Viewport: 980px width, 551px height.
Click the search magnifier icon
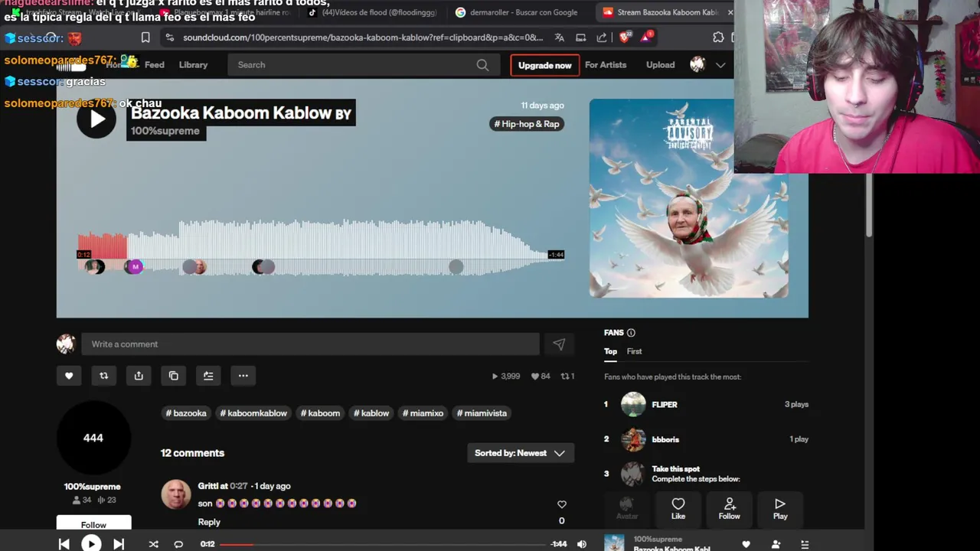(x=482, y=65)
